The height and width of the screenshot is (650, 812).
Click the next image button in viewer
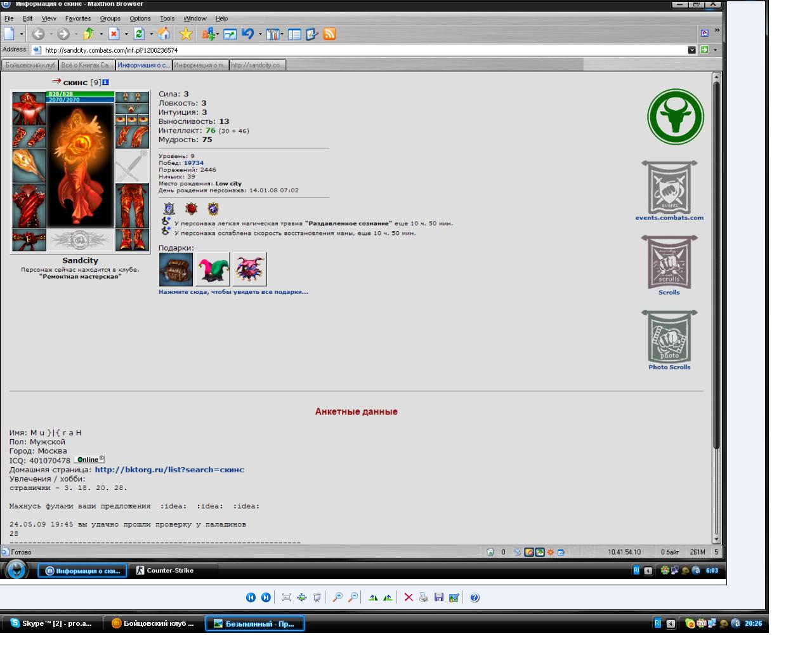[x=266, y=597]
